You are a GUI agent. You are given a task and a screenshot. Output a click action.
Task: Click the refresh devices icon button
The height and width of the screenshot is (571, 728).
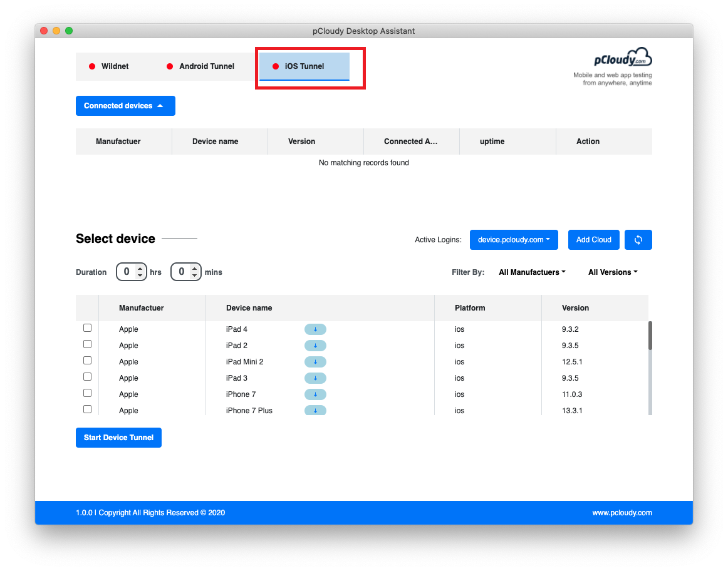click(638, 240)
